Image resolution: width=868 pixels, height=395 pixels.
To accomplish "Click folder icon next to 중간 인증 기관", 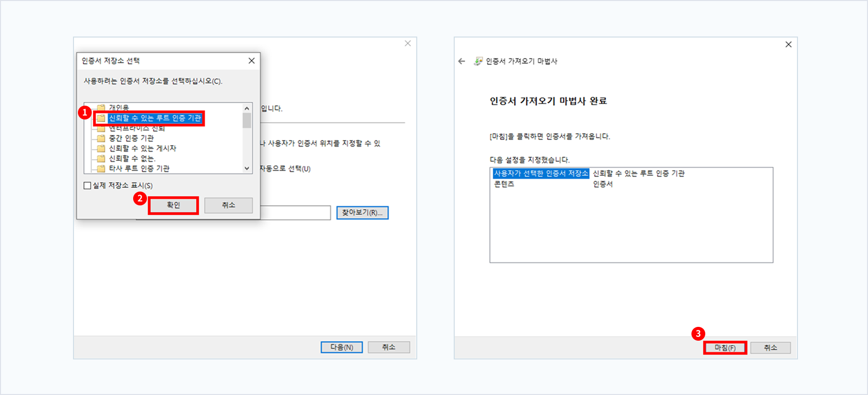I will click(101, 138).
